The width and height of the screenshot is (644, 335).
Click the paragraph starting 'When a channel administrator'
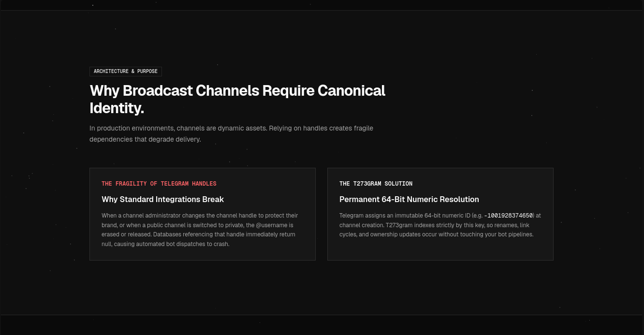coord(200,230)
